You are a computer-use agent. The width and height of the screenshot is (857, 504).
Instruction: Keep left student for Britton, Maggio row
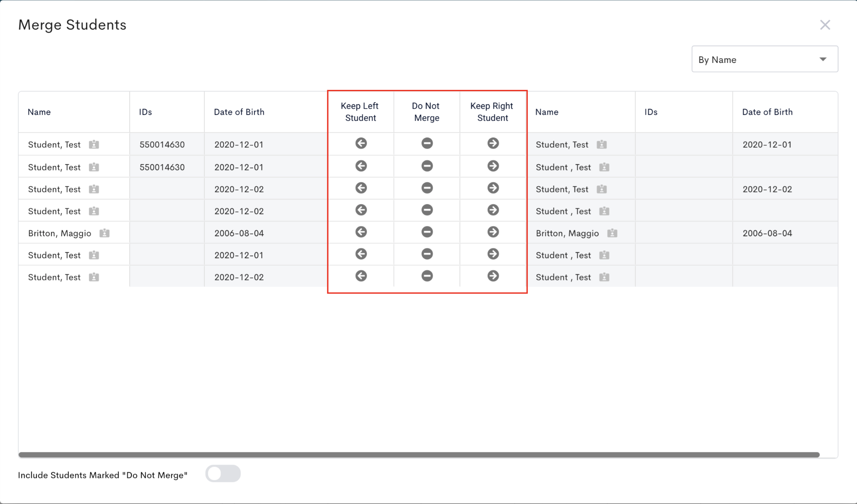[361, 232]
